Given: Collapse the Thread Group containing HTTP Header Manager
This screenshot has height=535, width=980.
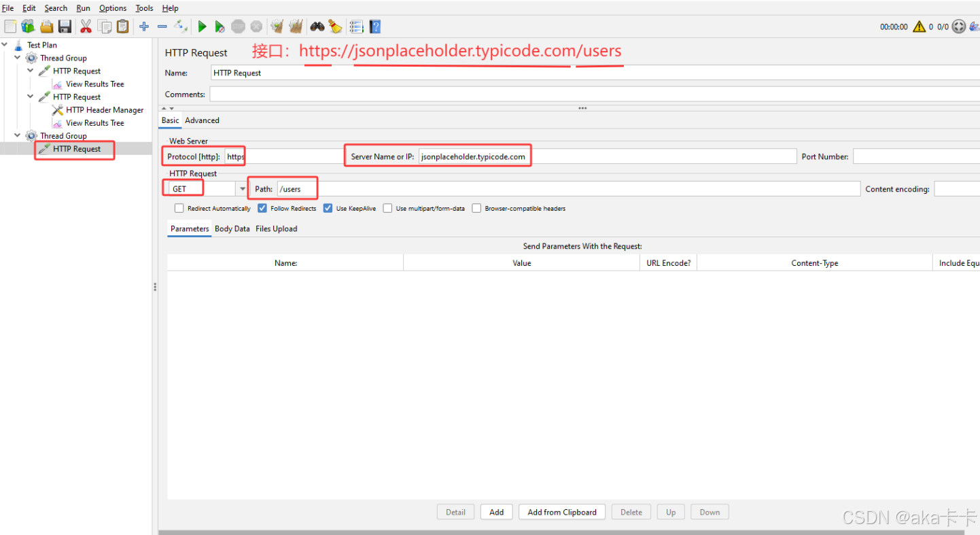Looking at the screenshot, I should tap(18, 58).
